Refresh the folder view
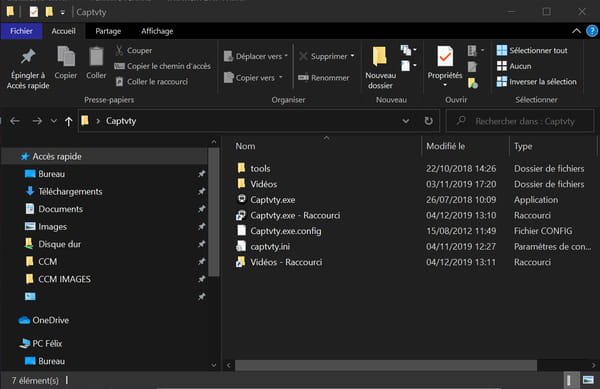The image size is (600, 389). (x=429, y=121)
